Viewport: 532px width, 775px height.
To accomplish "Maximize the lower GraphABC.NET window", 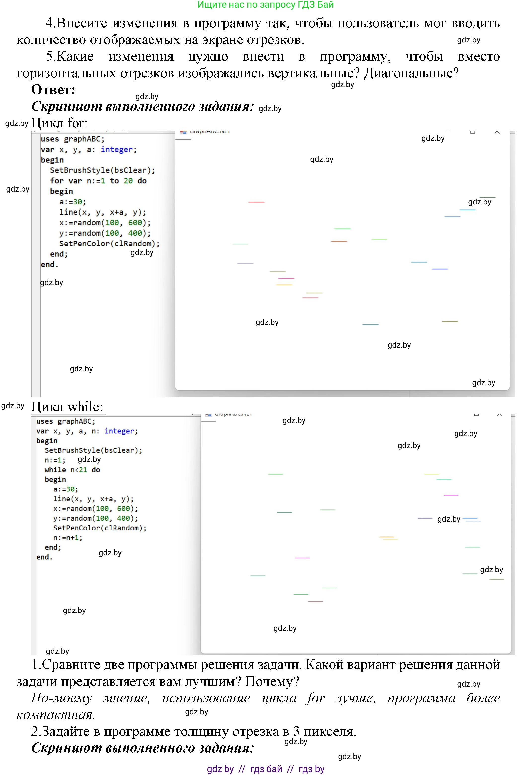I will (476, 415).
